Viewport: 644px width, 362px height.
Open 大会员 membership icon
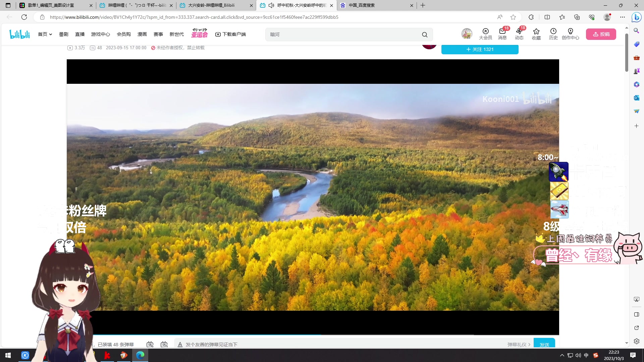coord(485,34)
